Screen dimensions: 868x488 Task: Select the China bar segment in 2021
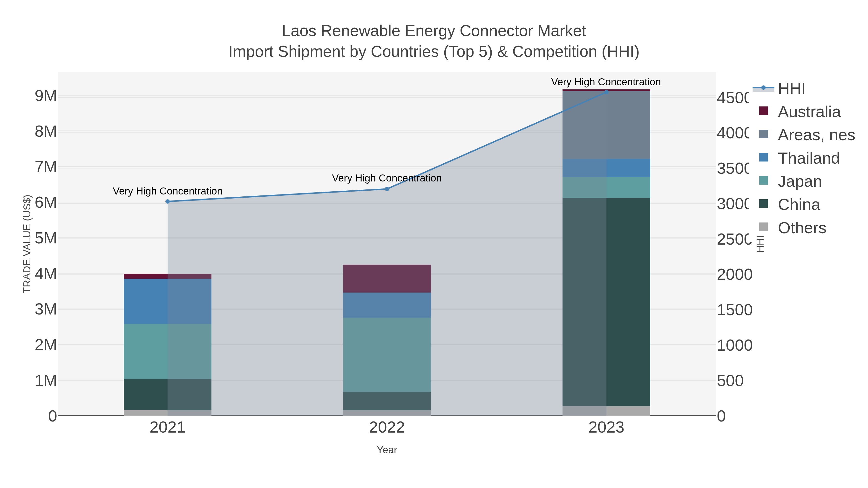click(168, 395)
